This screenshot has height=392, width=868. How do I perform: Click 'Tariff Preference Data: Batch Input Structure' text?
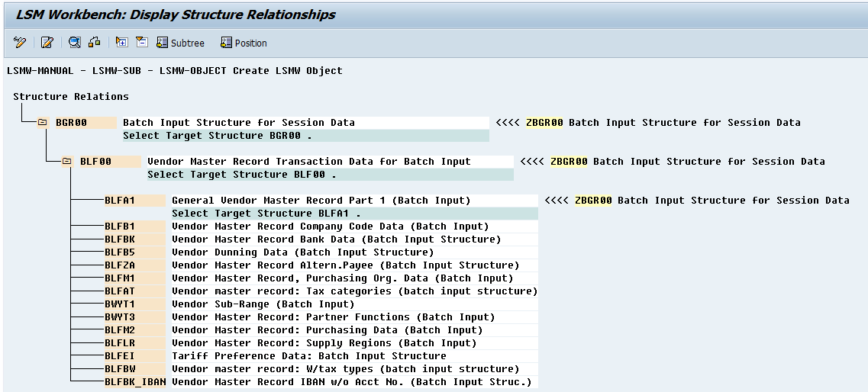point(309,355)
